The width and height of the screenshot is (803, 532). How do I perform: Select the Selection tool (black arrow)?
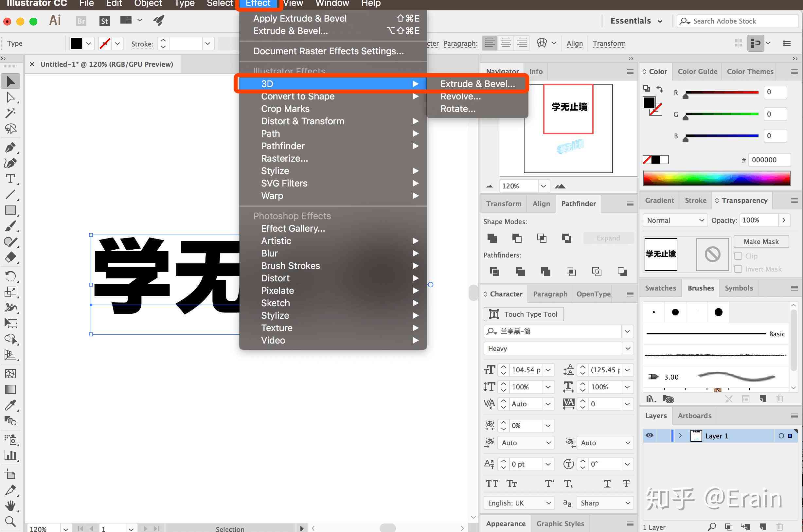tap(10, 81)
